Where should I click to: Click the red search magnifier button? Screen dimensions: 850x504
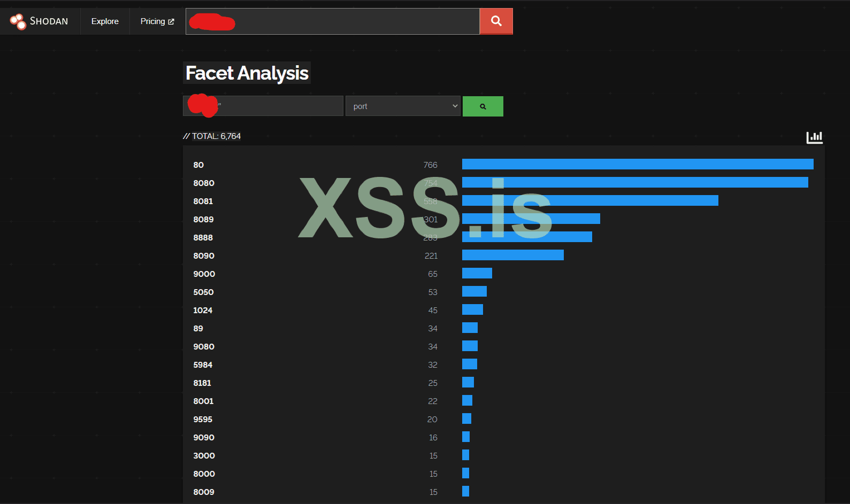[x=496, y=21]
